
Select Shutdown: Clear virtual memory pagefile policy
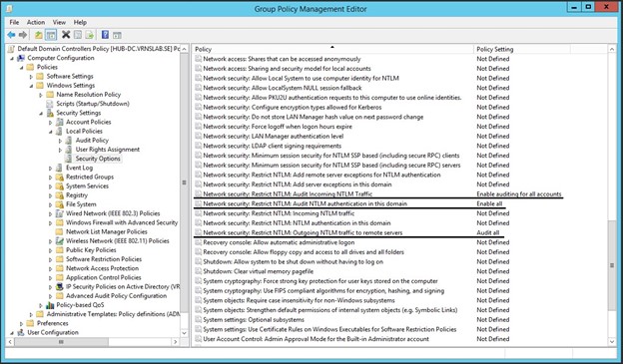pos(259,271)
